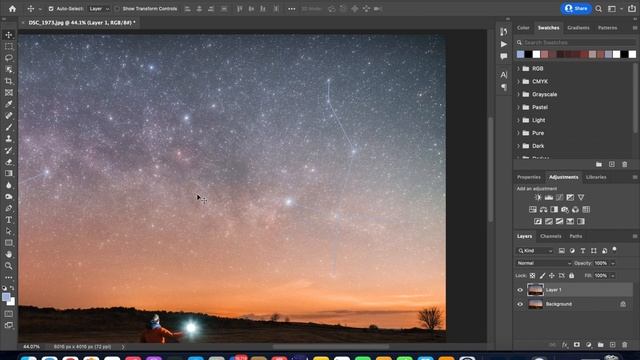Screen dimensions: 640x360
Task: Click the DSC_1973.jpg document tab
Action: click(x=82, y=22)
